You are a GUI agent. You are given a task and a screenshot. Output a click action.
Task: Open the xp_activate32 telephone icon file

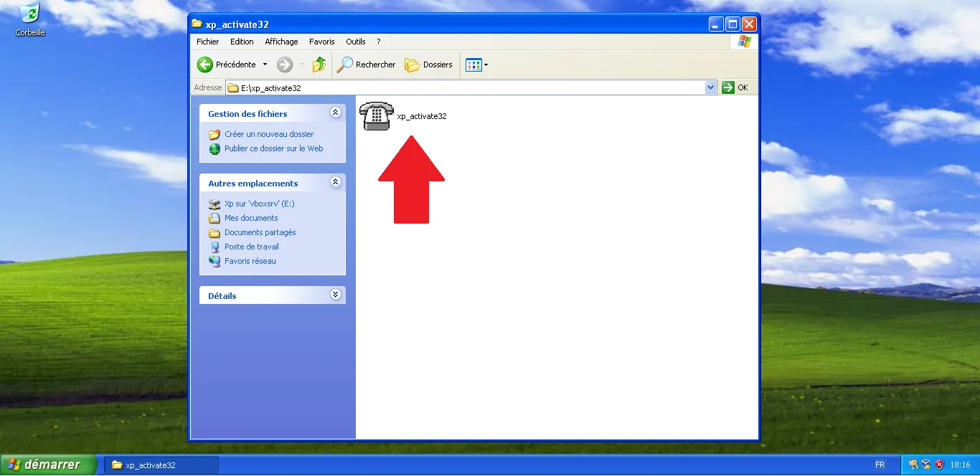[x=377, y=116]
